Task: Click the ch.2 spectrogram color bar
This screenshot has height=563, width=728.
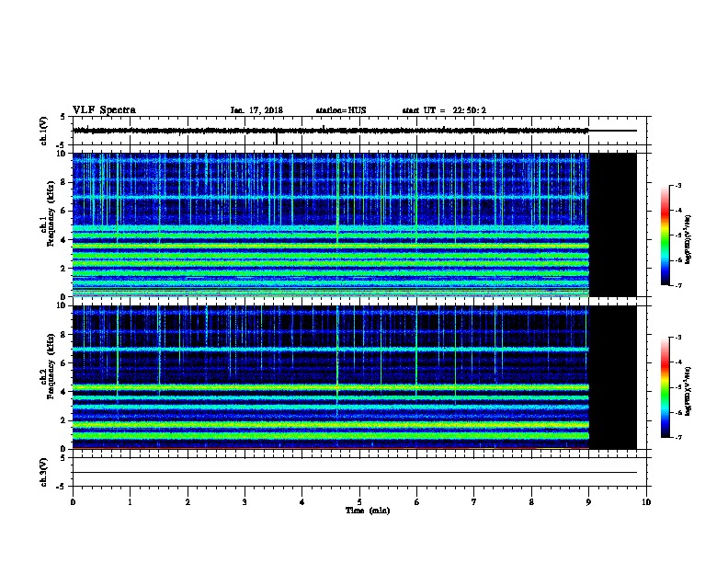Action: [x=665, y=387]
